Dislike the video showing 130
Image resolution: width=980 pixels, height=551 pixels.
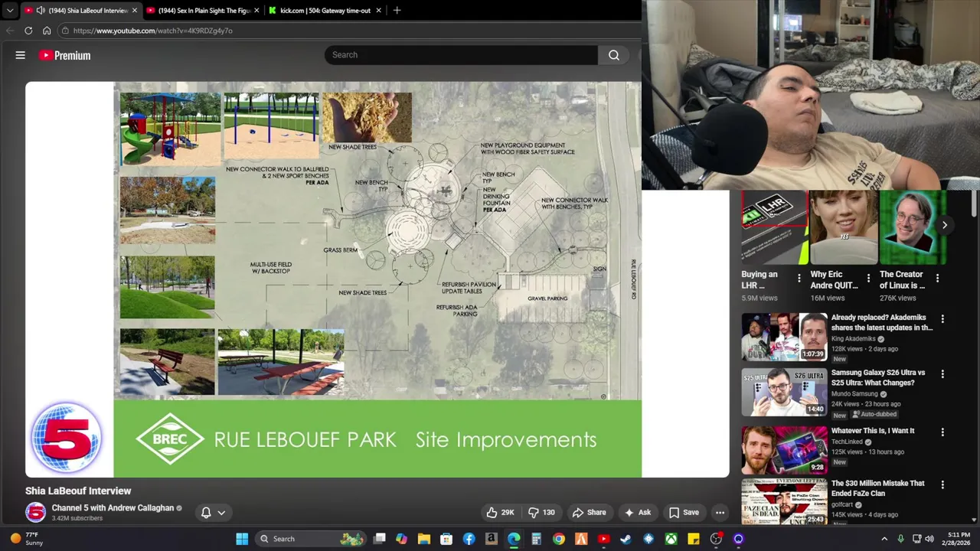(x=541, y=513)
